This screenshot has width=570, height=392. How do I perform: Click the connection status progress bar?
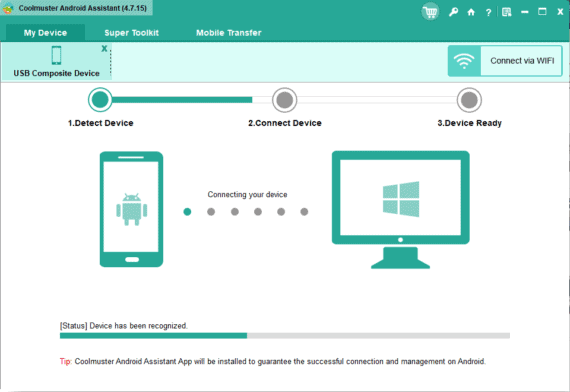[285, 336]
